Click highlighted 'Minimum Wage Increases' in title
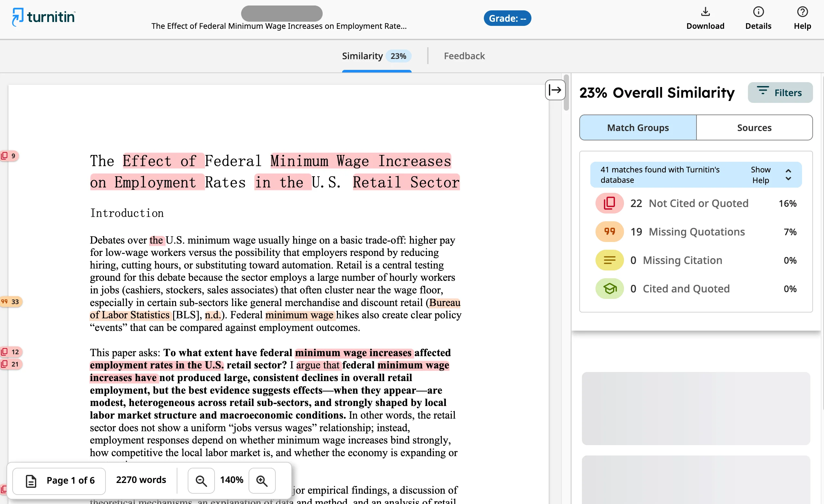 pos(361,161)
